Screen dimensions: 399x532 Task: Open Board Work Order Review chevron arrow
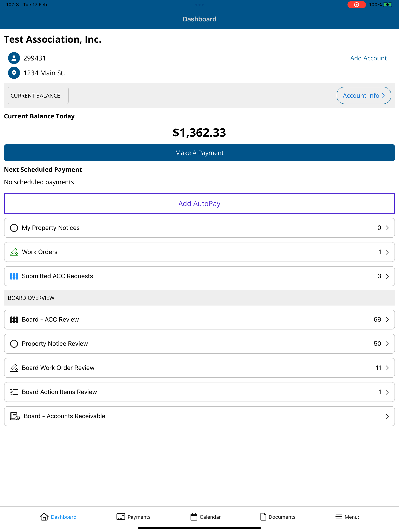(x=387, y=368)
